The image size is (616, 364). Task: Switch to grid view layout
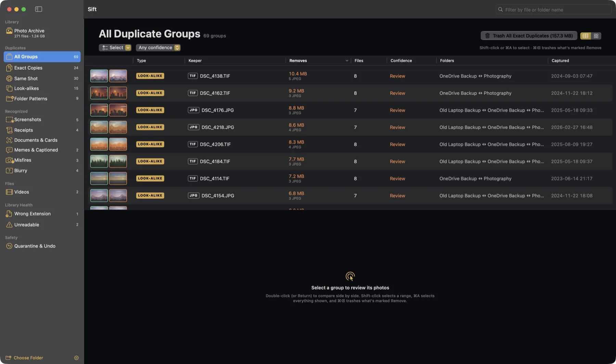tap(596, 36)
